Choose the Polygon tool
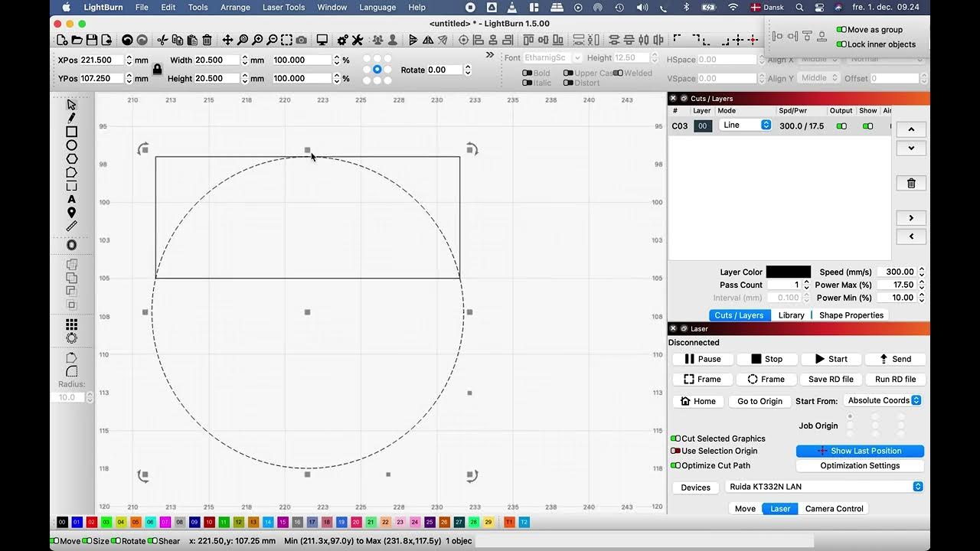The image size is (980, 551). tap(71, 158)
